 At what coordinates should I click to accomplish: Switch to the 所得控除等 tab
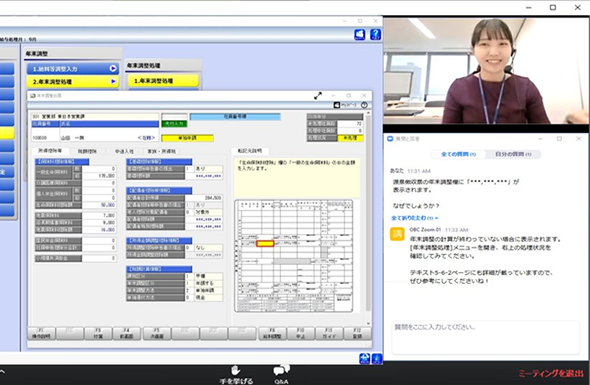click(x=50, y=151)
